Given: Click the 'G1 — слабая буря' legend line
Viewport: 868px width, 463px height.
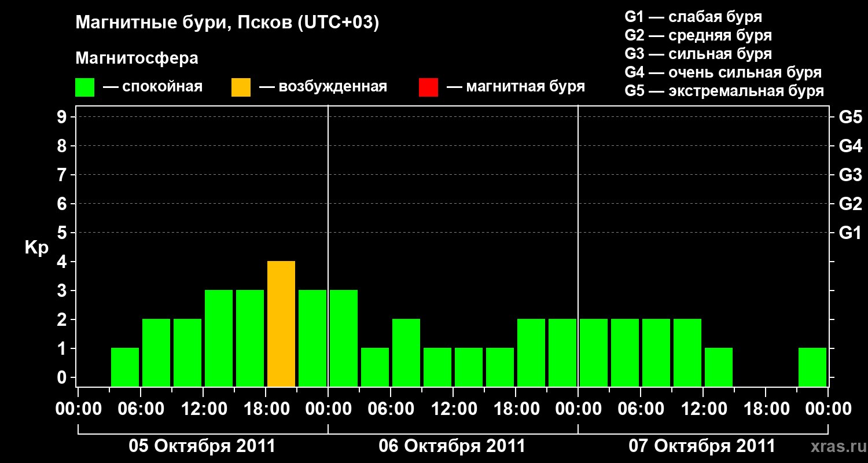Looking at the screenshot, I should click(693, 17).
